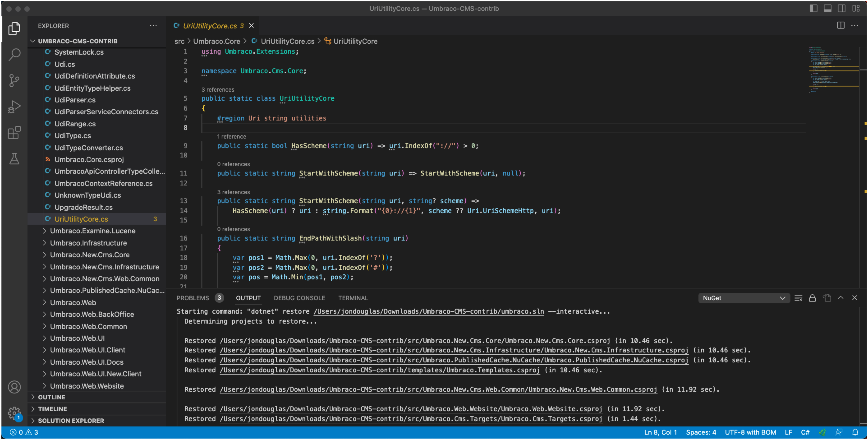Open errors and warnings status bar item

[x=24, y=433]
